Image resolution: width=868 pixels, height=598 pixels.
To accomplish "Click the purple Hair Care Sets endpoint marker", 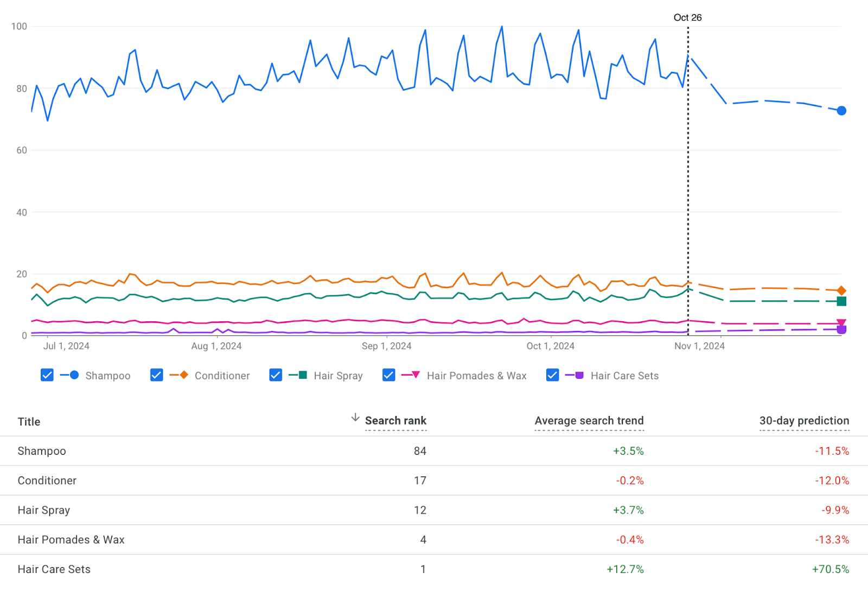I will [841, 329].
